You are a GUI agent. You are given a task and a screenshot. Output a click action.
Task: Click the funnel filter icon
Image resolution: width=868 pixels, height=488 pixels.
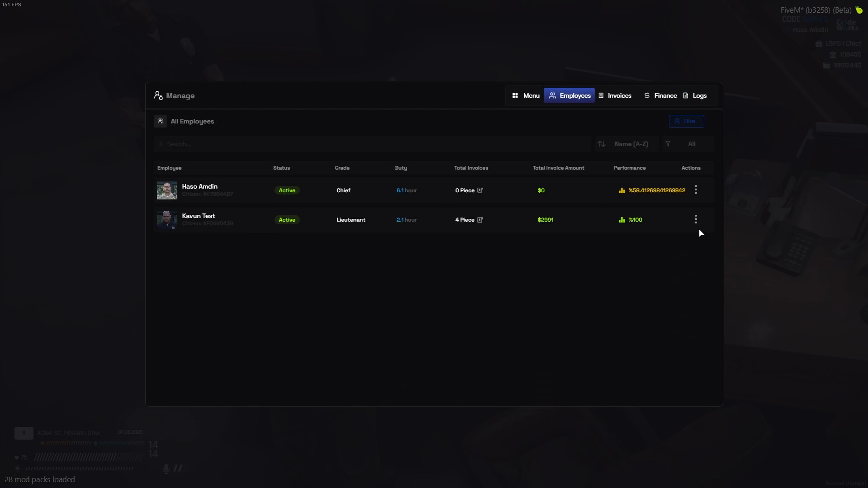pos(668,144)
